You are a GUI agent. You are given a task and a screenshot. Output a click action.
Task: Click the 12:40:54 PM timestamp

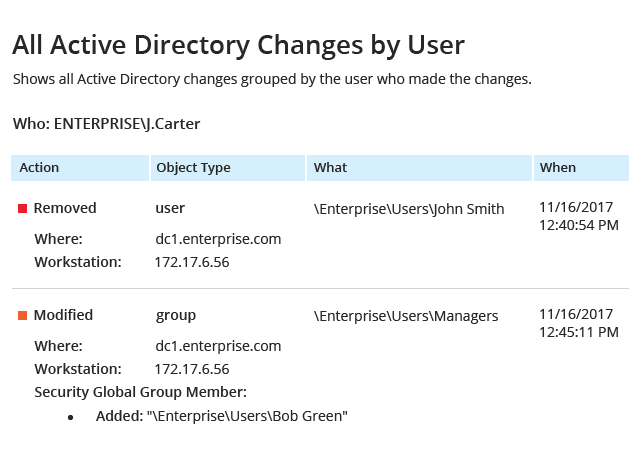pos(579,225)
